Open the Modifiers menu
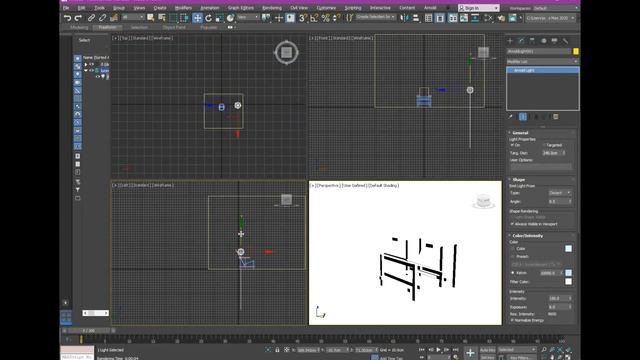The height and width of the screenshot is (360, 640). pos(183,8)
